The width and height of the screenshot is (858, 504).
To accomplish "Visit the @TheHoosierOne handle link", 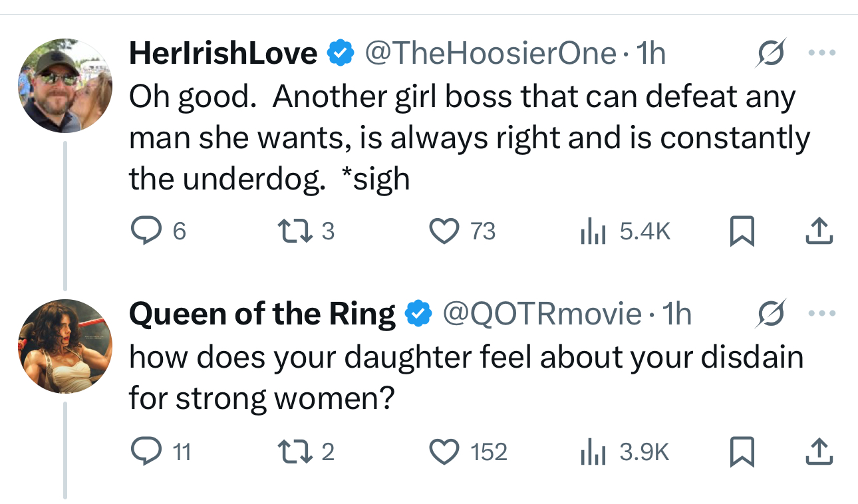I will coord(490,53).
